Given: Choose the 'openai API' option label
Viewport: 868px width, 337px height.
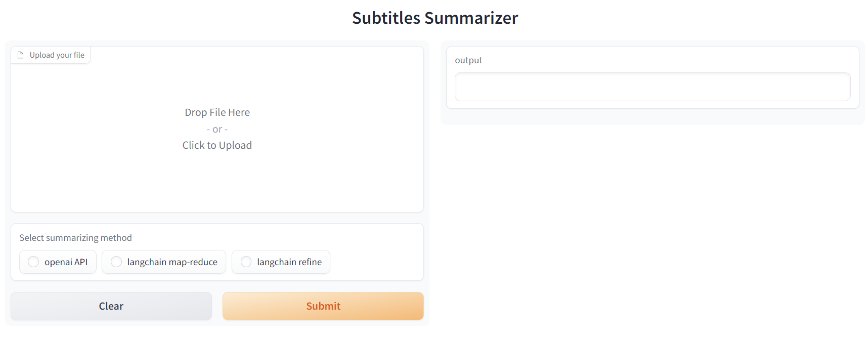Looking at the screenshot, I should coord(66,262).
